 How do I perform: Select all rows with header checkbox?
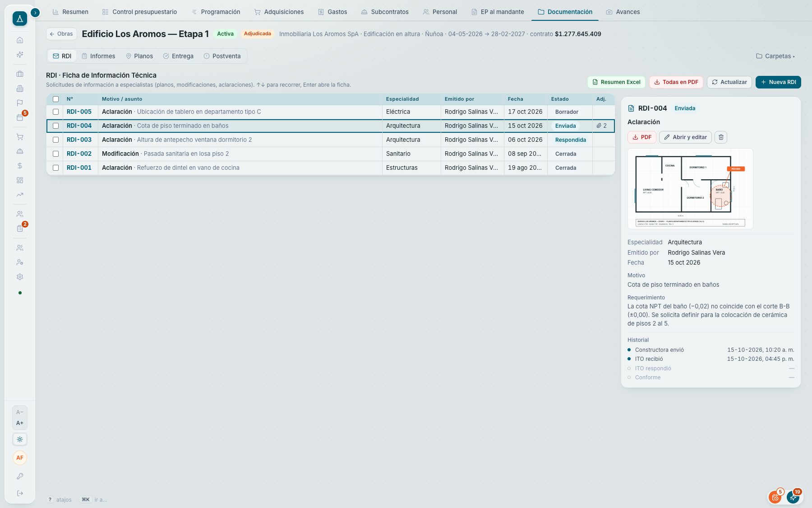point(56,99)
